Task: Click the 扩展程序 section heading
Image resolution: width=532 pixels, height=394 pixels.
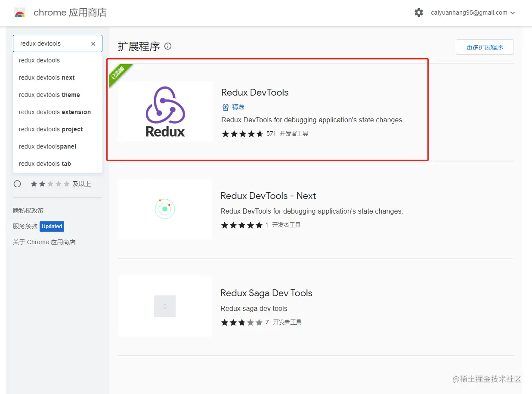Action: pyautogui.click(x=139, y=46)
